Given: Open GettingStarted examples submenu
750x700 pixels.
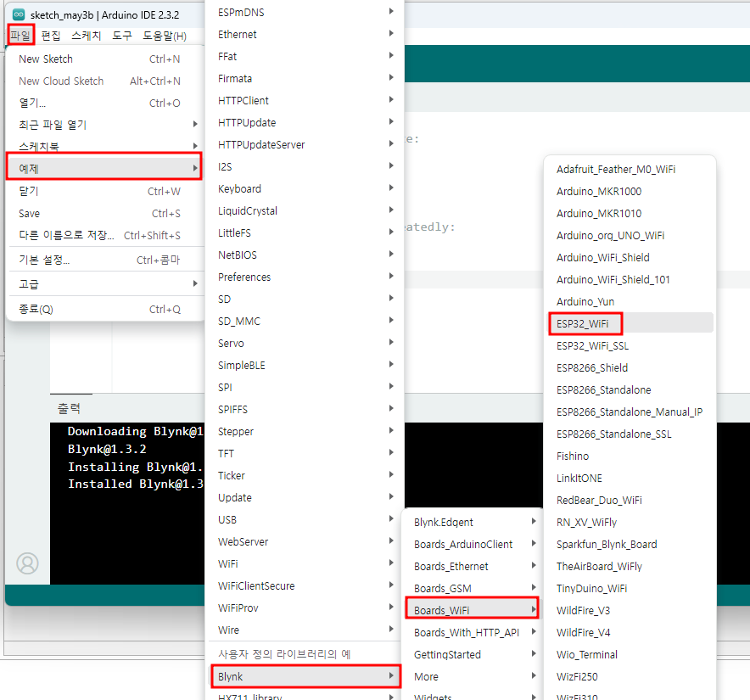Looking at the screenshot, I should pyautogui.click(x=473, y=654).
